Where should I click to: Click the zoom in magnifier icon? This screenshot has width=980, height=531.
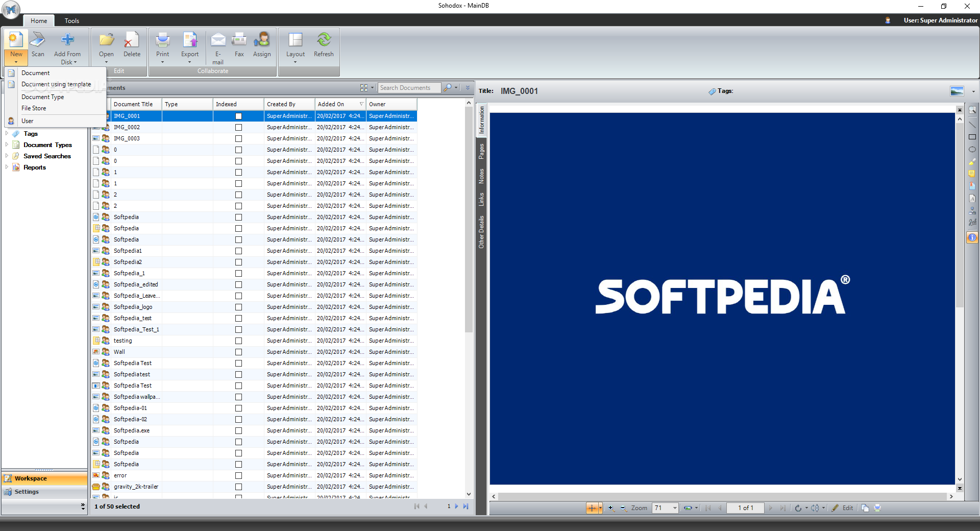pyautogui.click(x=611, y=508)
